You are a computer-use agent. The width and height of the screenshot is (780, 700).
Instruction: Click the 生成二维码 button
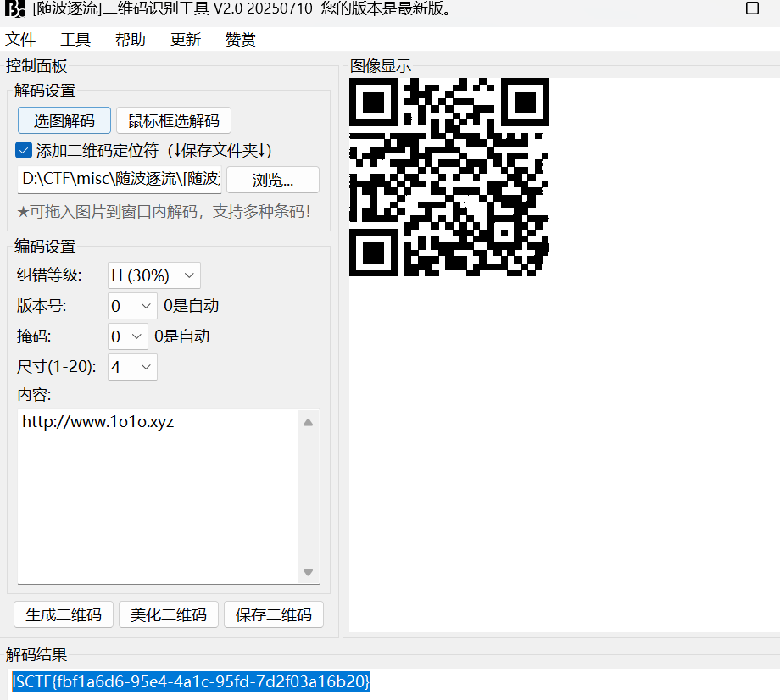(x=64, y=614)
